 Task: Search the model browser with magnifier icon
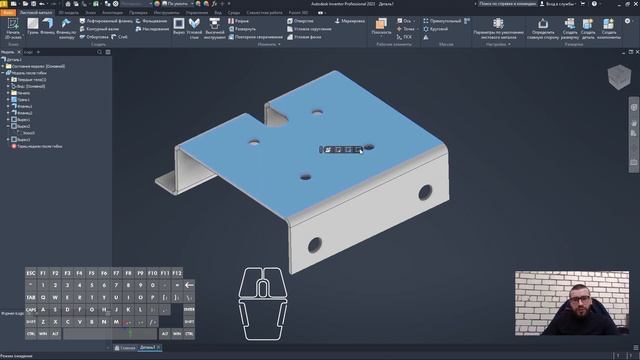[x=100, y=52]
